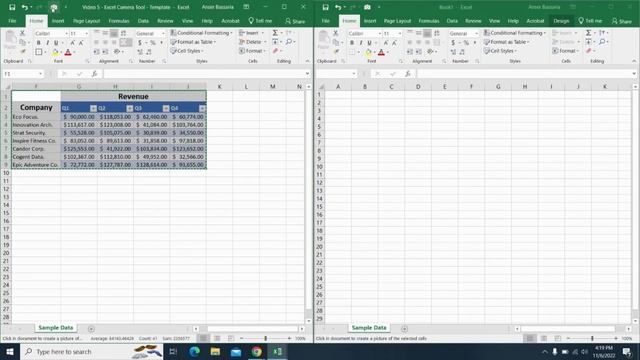
Task: Add new sheet beside Sample Data in left window
Action: click(x=91, y=329)
